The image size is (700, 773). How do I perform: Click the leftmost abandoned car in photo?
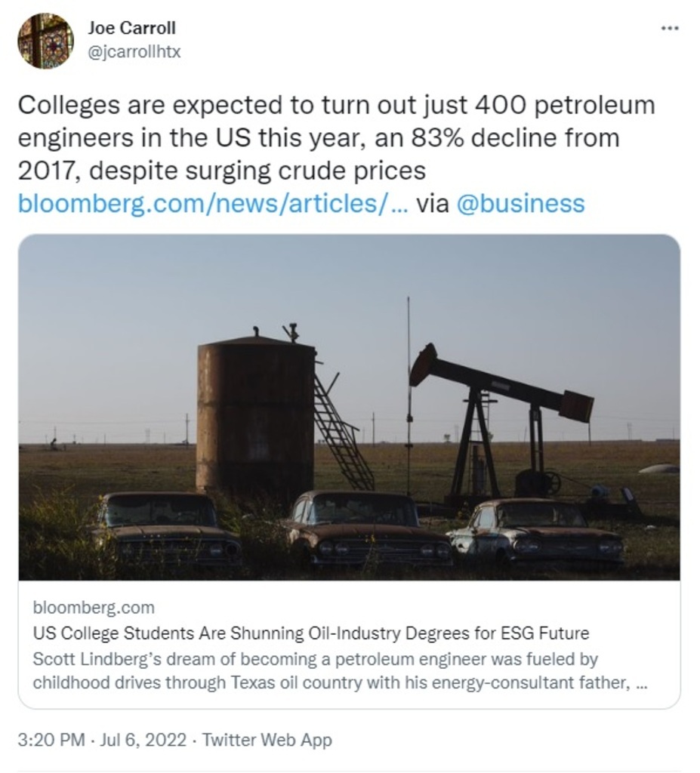pos(168,528)
